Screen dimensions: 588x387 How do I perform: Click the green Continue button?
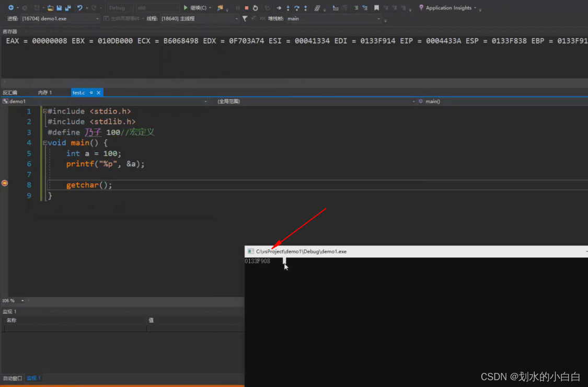(195, 7)
